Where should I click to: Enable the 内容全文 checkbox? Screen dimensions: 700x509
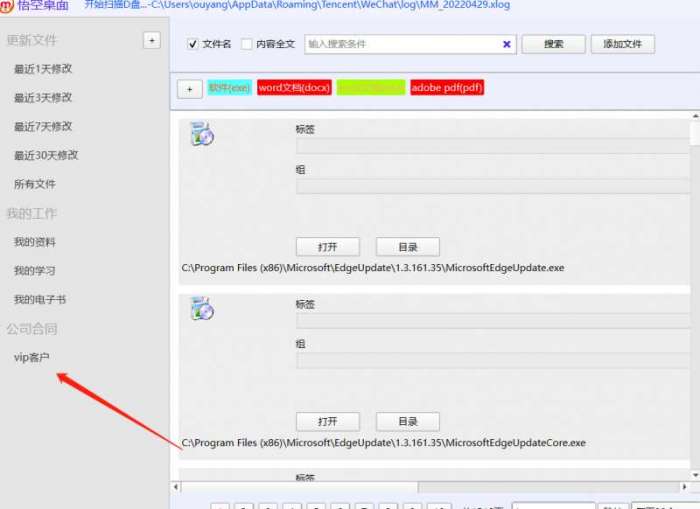click(x=246, y=44)
